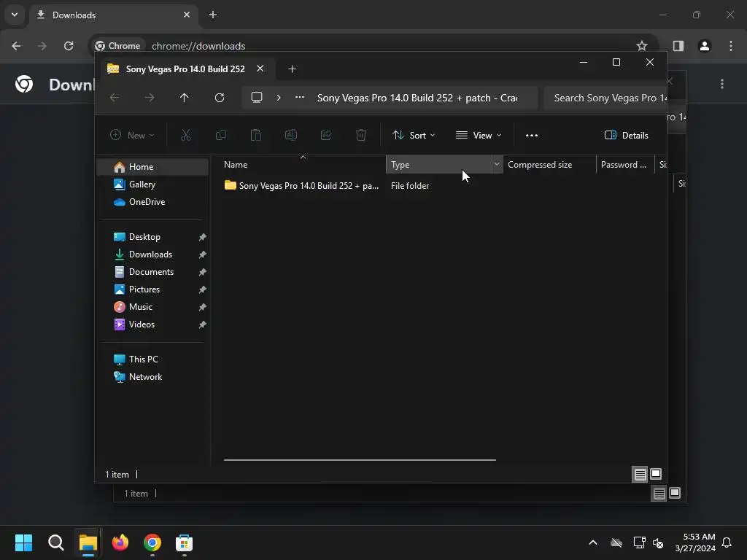Reload the Chrome page
This screenshot has height=560, width=747.
coord(69,46)
